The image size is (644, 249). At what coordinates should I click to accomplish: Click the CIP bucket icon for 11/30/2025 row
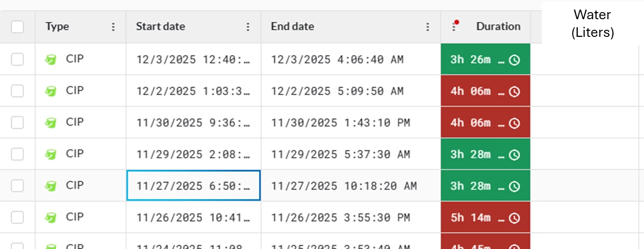(50, 123)
